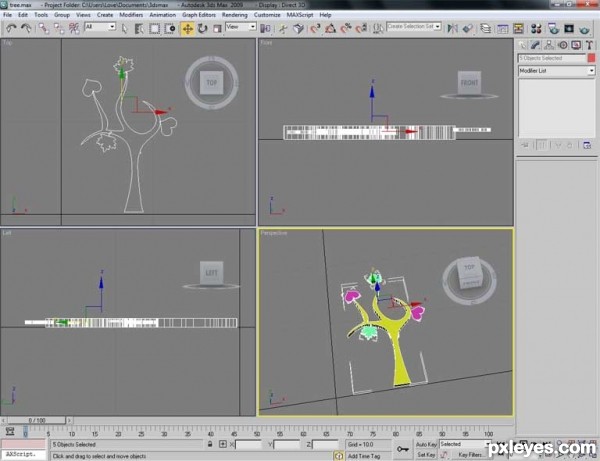Open the Schematic View icon

pos(518,29)
